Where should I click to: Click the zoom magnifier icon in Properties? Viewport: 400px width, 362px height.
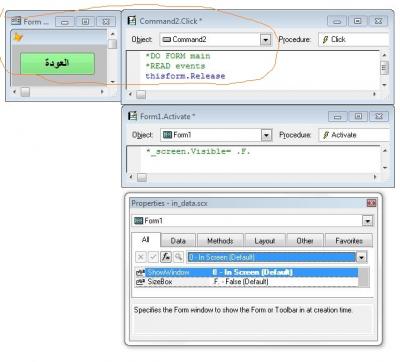click(x=179, y=257)
